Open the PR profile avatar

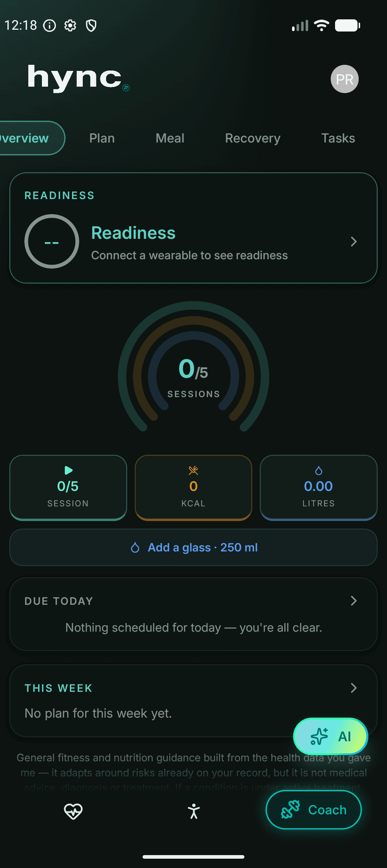(x=344, y=79)
